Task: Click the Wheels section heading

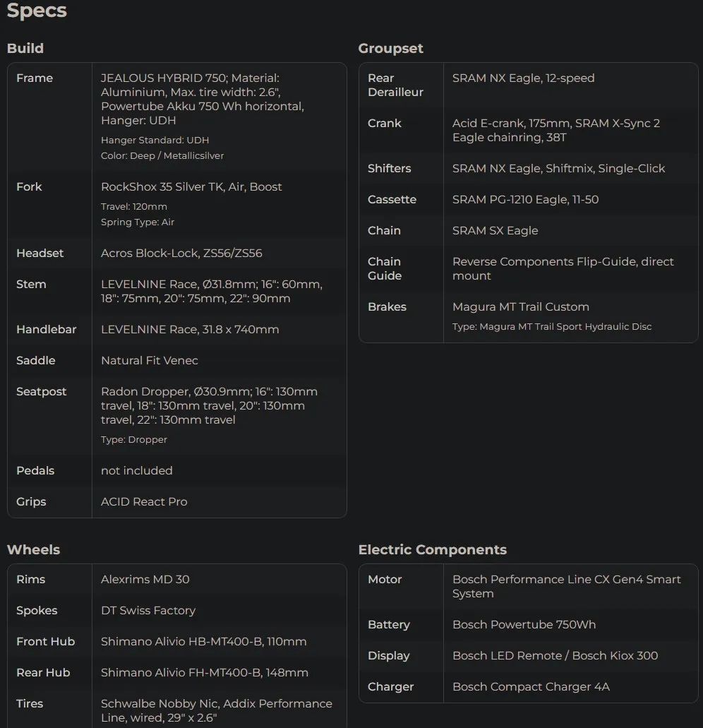Action: pos(33,549)
